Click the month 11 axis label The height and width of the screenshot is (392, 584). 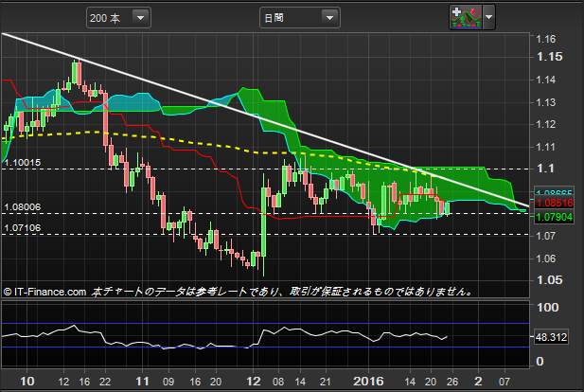[142, 382]
